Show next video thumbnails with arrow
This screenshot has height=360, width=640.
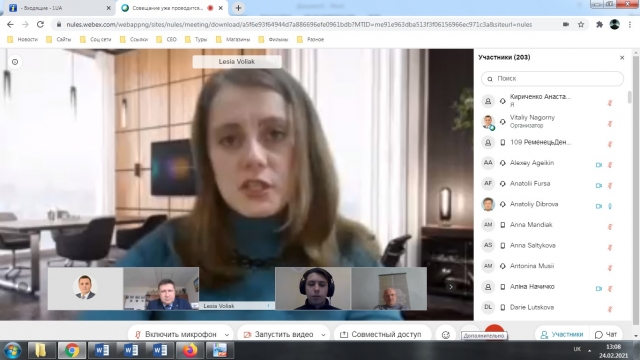[451, 287]
